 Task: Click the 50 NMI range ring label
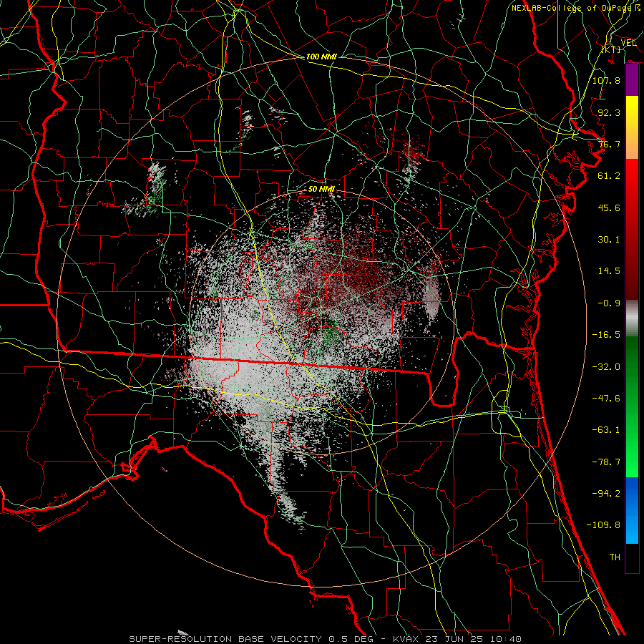(x=321, y=189)
